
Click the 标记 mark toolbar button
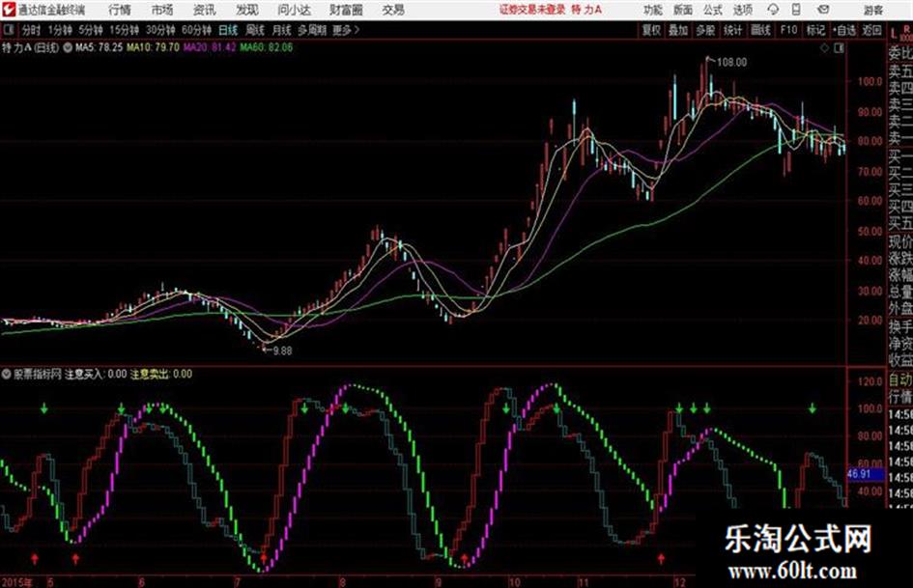click(x=815, y=30)
